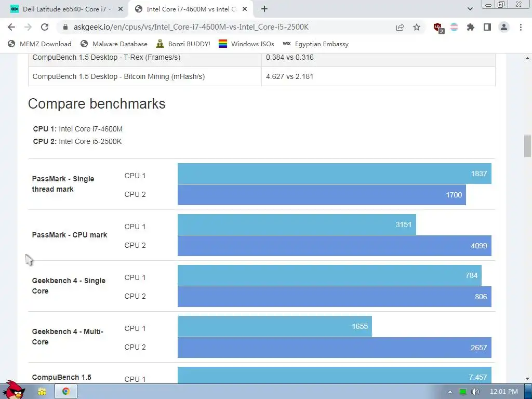Click the Geekbench Single Core bar 806
532x399 pixels.
point(334,297)
